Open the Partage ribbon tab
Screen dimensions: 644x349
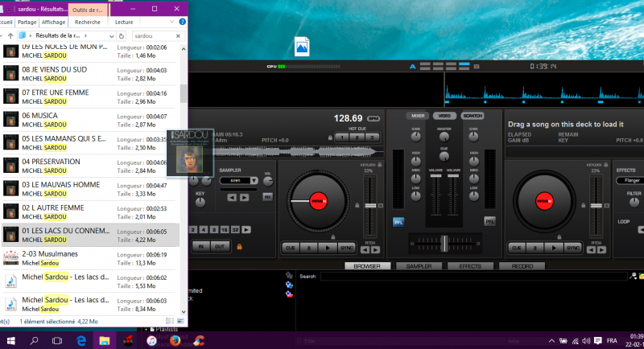point(27,23)
